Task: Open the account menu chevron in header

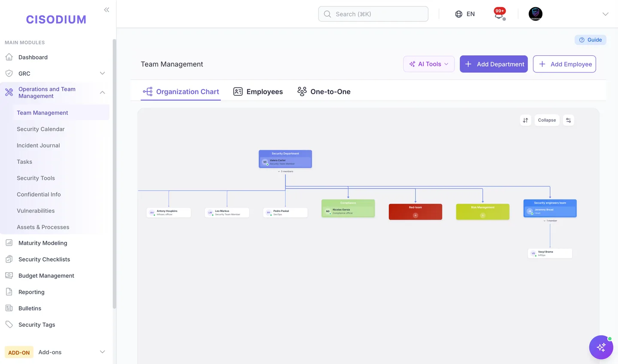Action: click(x=606, y=14)
